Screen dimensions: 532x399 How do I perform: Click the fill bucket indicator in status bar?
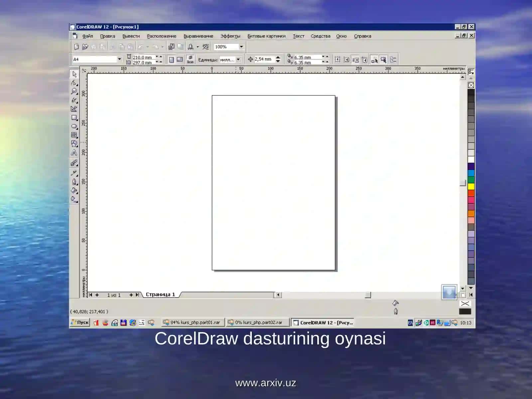[x=395, y=303]
